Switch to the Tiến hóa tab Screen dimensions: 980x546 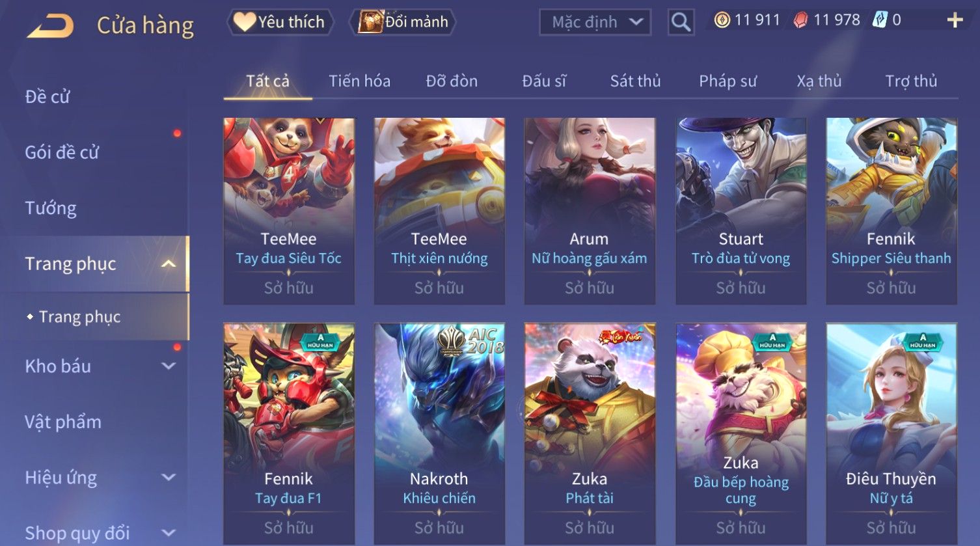point(359,81)
